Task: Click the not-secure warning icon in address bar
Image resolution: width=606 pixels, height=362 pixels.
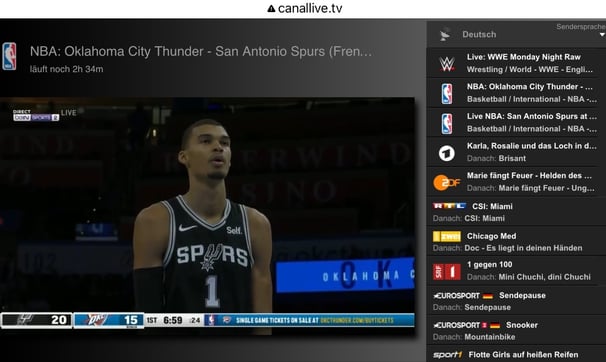Action: point(271,8)
